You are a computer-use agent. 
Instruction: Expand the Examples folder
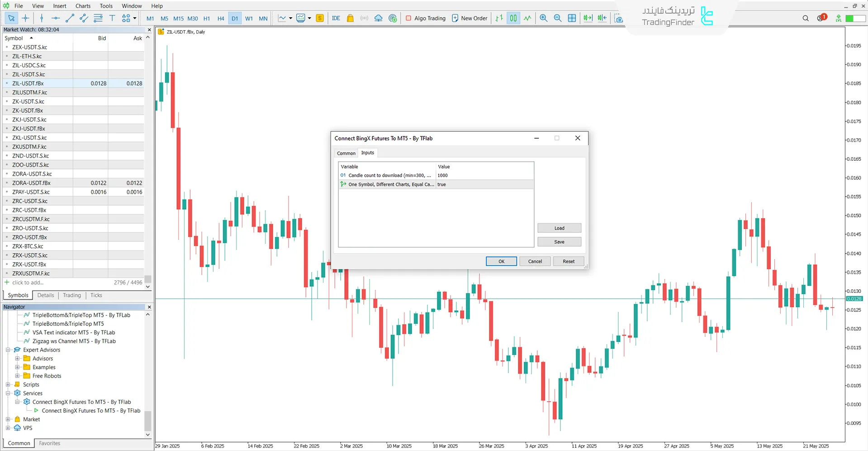coord(17,367)
